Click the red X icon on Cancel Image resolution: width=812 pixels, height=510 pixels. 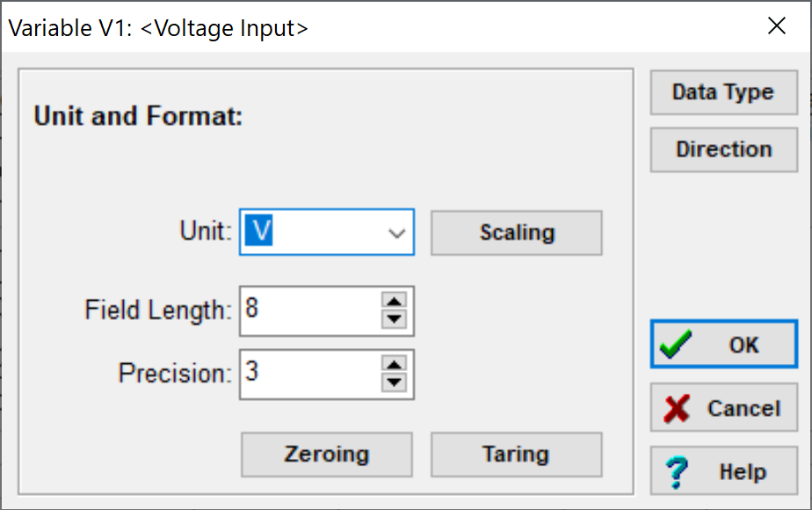[677, 409]
